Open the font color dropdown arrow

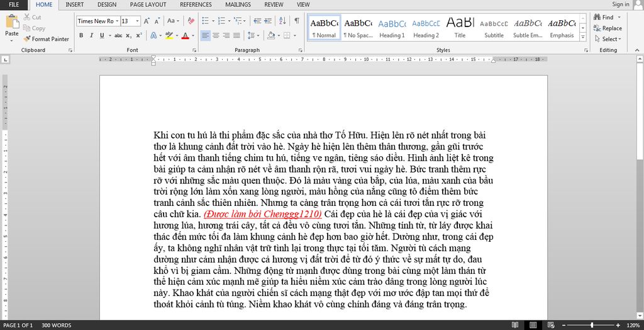(x=192, y=35)
